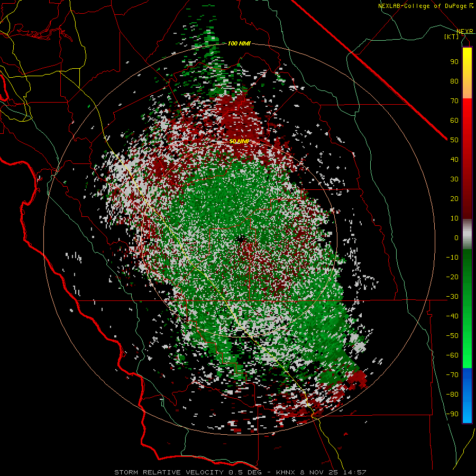Click the '-70' value on velocity scale

[x=452, y=375]
